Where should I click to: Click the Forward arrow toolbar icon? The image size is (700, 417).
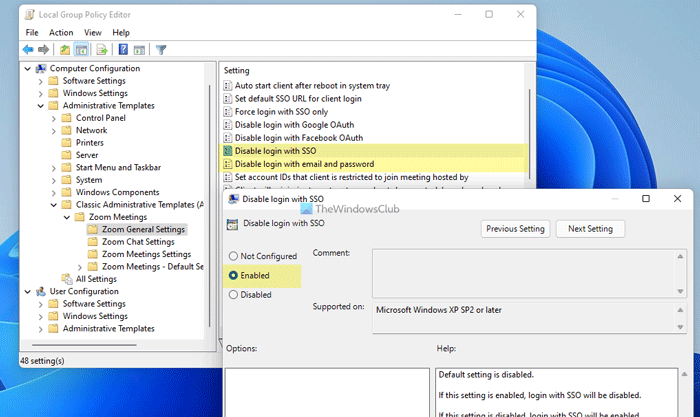tap(45, 49)
